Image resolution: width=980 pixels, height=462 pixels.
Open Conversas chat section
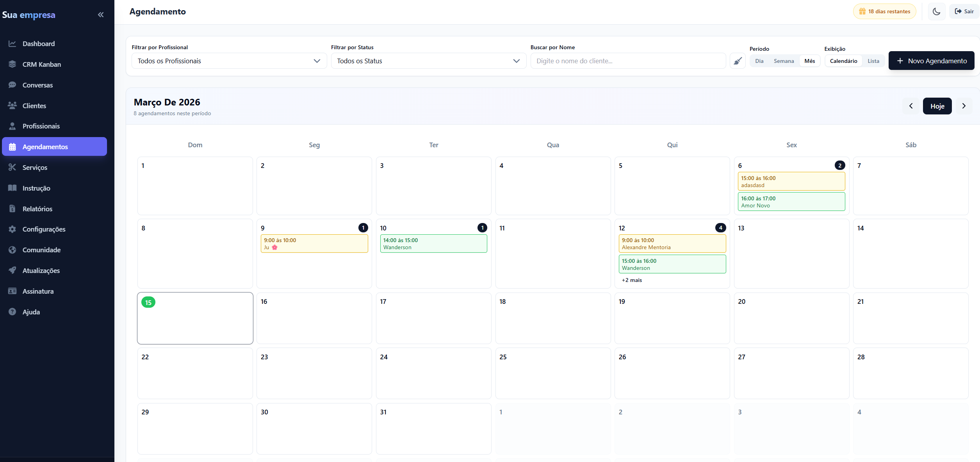tap(37, 85)
